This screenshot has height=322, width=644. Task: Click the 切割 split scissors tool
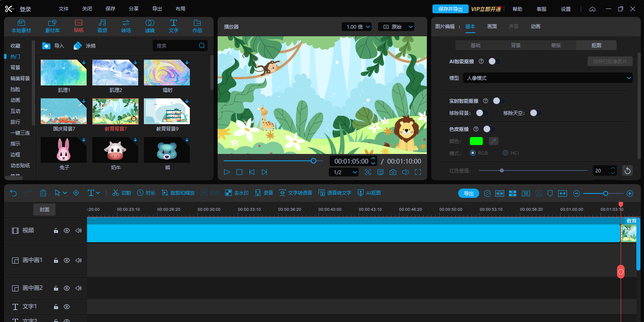tap(121, 193)
